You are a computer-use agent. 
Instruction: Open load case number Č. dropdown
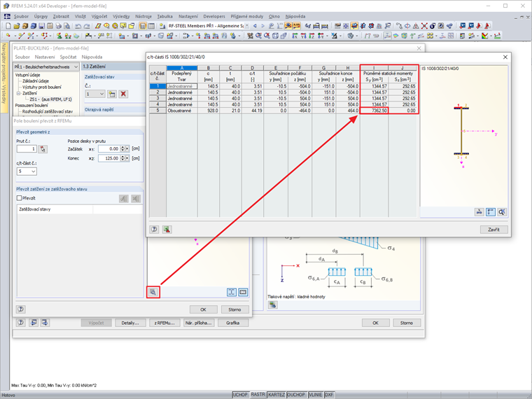(101, 94)
